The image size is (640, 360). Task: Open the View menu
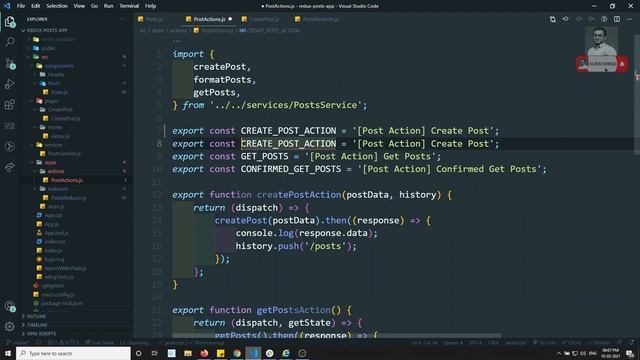(x=79, y=6)
